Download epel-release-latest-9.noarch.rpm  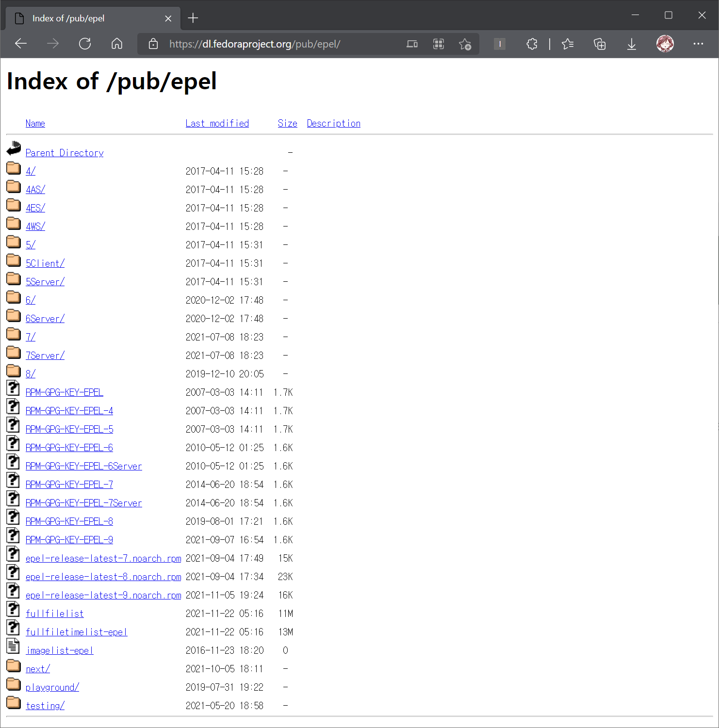(x=103, y=595)
